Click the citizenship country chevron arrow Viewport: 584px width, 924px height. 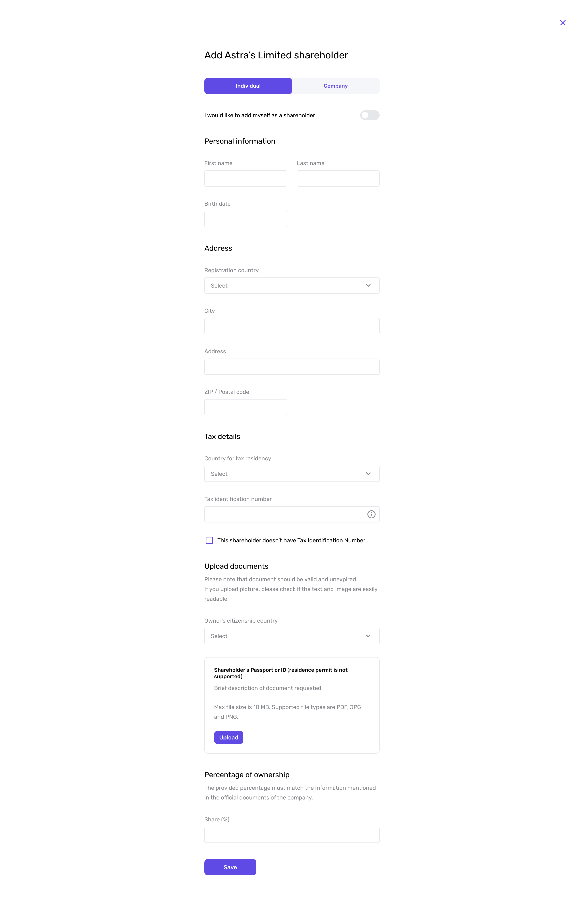tap(368, 636)
